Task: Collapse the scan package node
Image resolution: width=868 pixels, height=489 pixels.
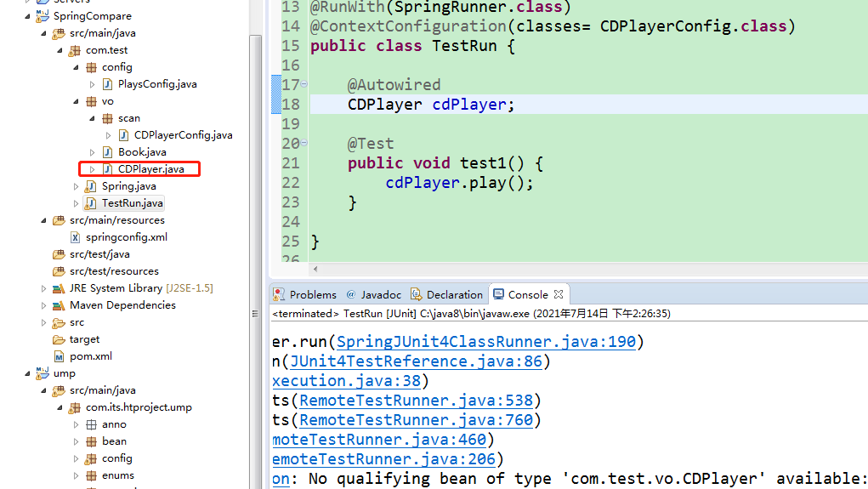Action: pyautogui.click(x=93, y=118)
